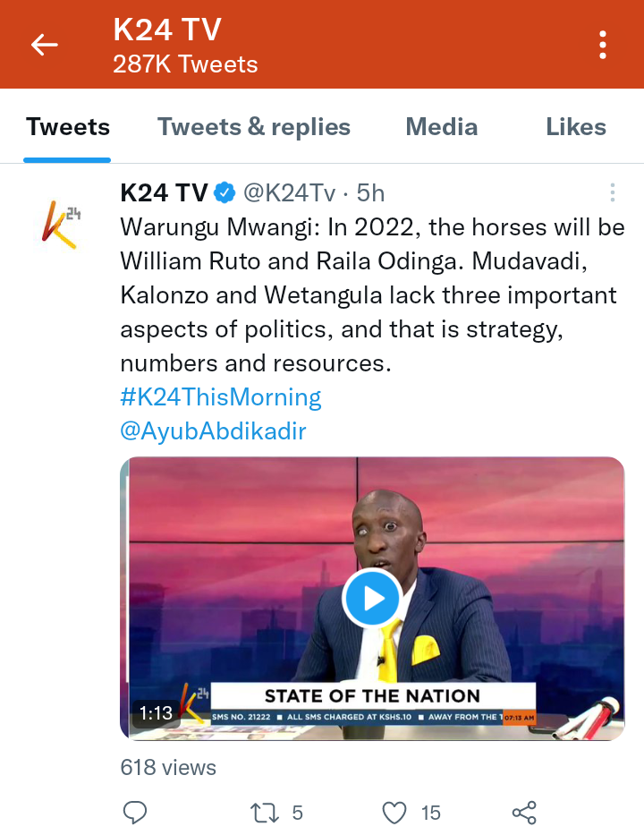The height and width of the screenshot is (835, 644).
Task: Retweet the Warungu Mwangi tweet
Action: tap(265, 813)
